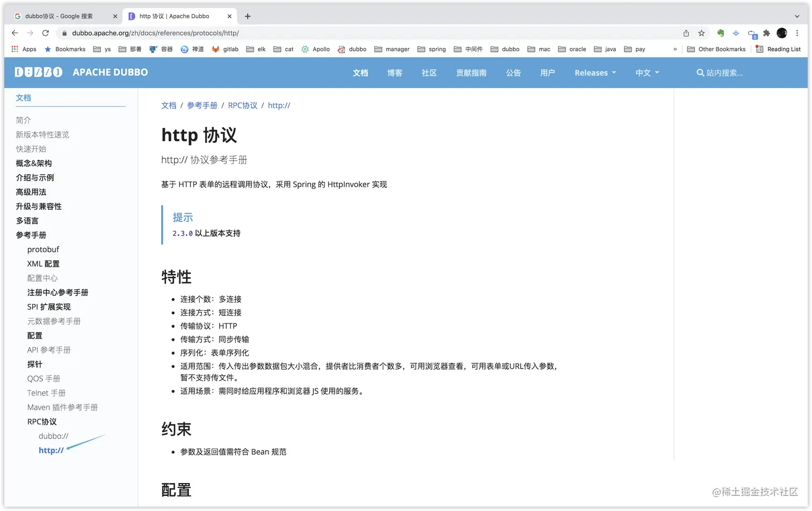Close the http 协议 Apache Dubbo tab
This screenshot has height=511, width=812.
[229, 16]
